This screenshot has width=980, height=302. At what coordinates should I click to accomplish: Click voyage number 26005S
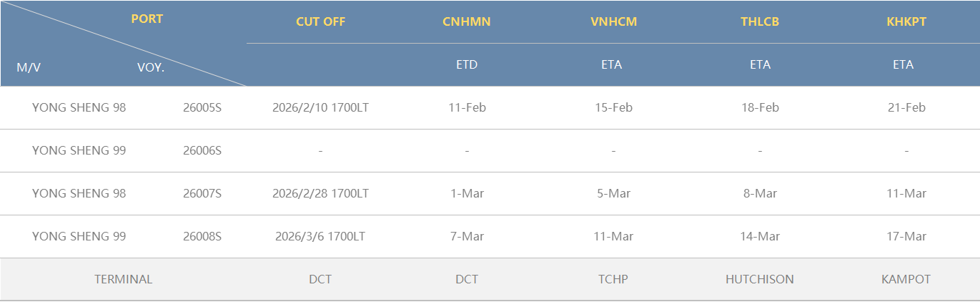(x=202, y=108)
